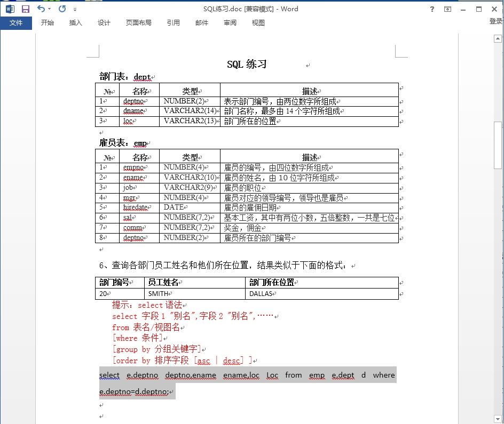Open Ribbon Display Options button

tap(447, 9)
